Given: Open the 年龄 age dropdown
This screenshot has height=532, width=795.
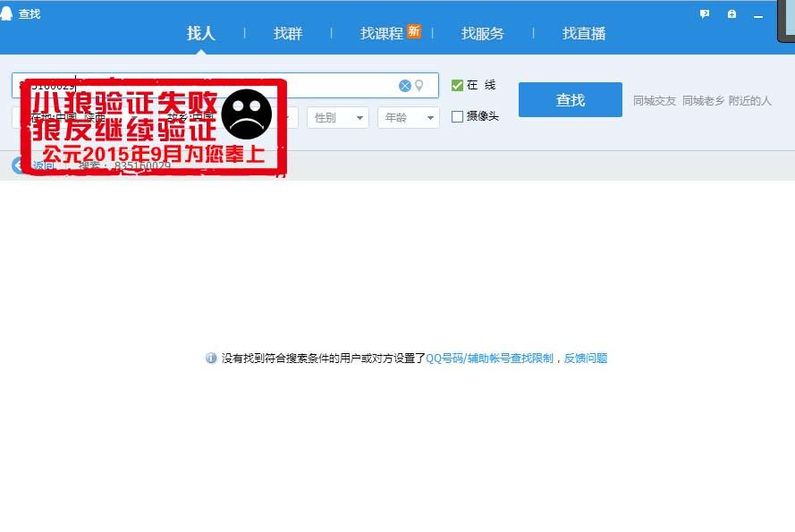Looking at the screenshot, I should 408,117.
